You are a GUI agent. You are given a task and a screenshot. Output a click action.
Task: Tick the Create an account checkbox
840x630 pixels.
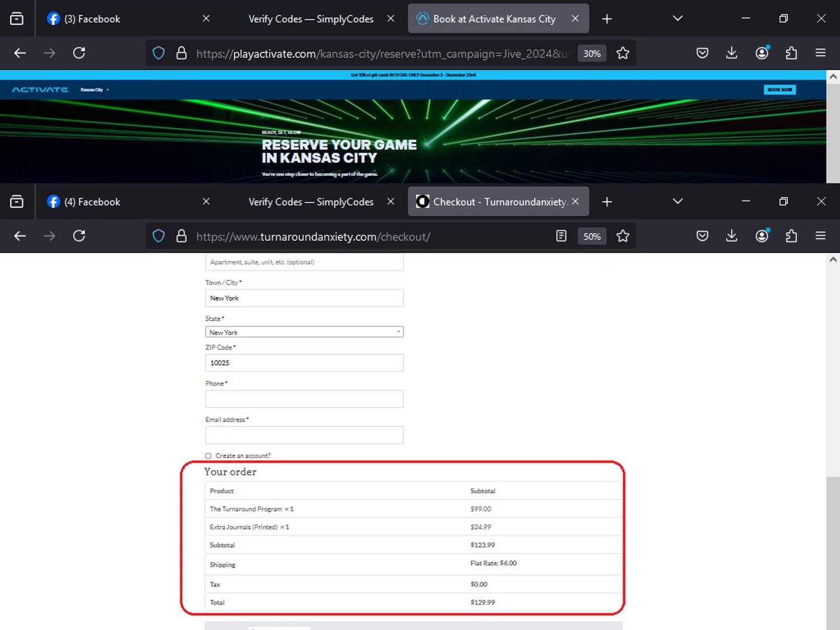(208, 456)
